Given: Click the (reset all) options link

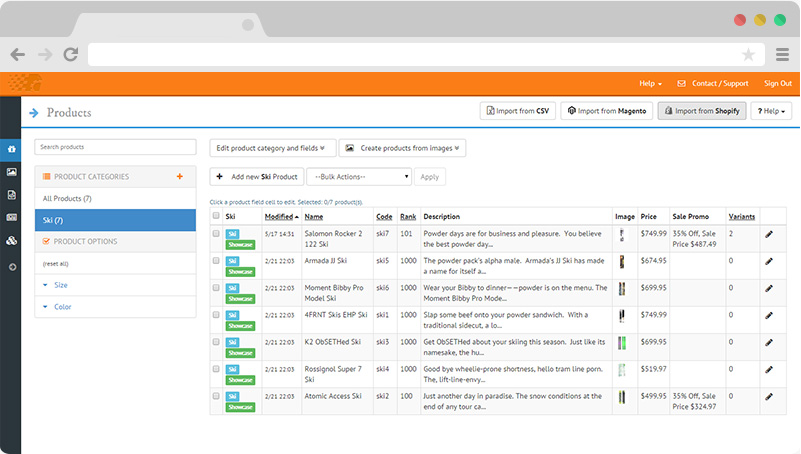Looking at the screenshot, I should (x=56, y=264).
